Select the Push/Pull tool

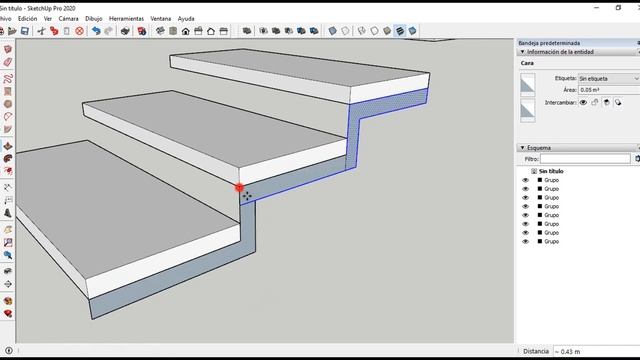pyautogui.click(x=8, y=146)
